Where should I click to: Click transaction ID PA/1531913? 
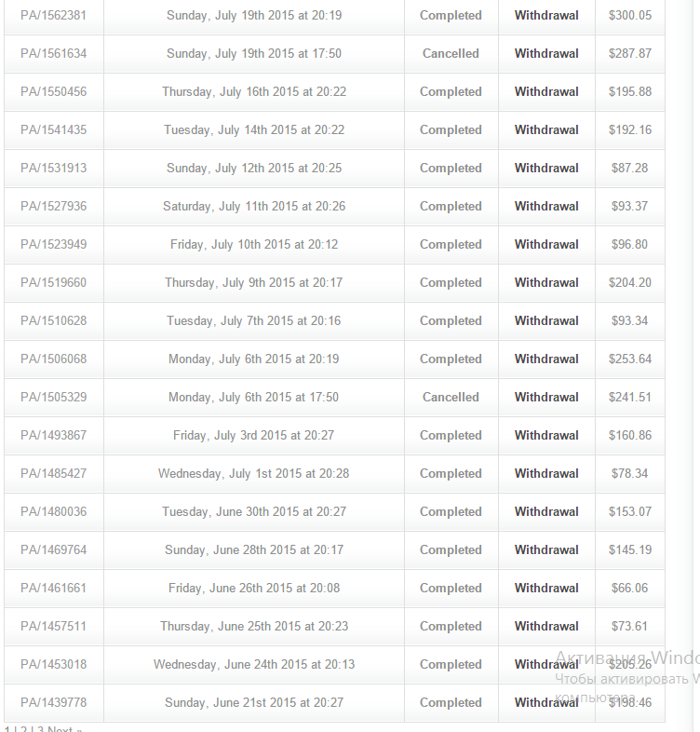53,168
